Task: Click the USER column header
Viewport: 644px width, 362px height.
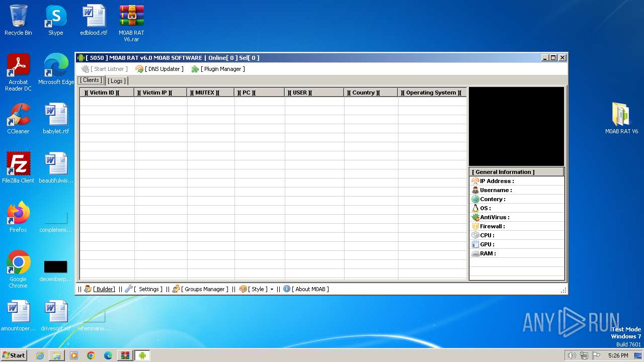Action: [x=314, y=93]
